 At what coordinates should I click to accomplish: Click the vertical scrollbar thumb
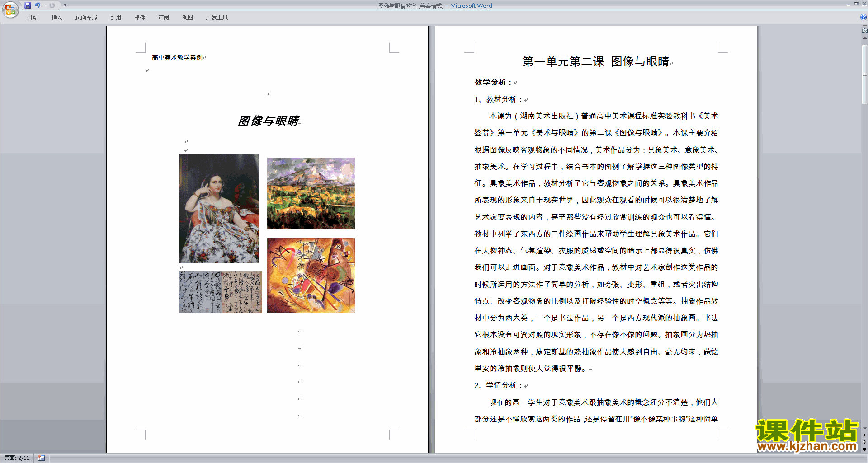point(864,75)
